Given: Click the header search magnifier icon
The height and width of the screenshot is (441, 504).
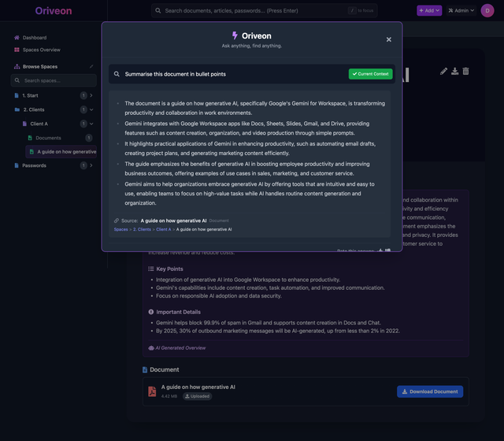Looking at the screenshot, I should [x=157, y=10].
